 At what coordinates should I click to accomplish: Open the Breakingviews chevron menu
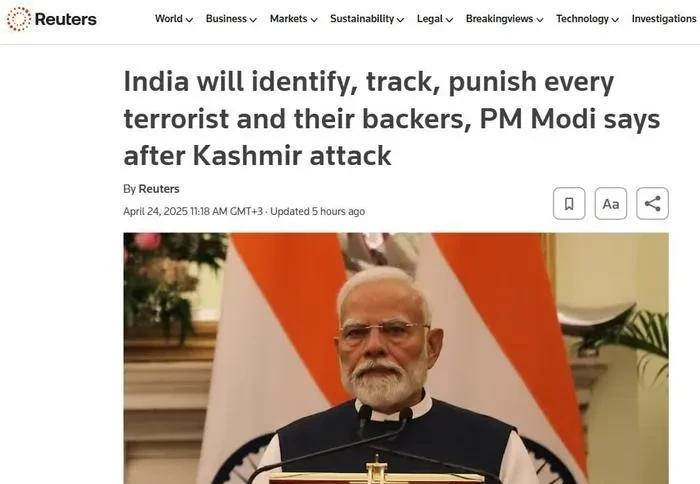tap(540, 20)
